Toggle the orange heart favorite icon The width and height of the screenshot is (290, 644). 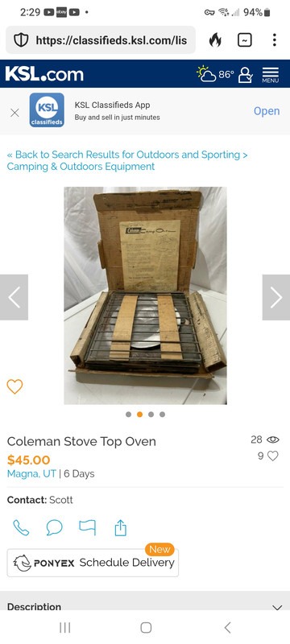(x=14, y=386)
